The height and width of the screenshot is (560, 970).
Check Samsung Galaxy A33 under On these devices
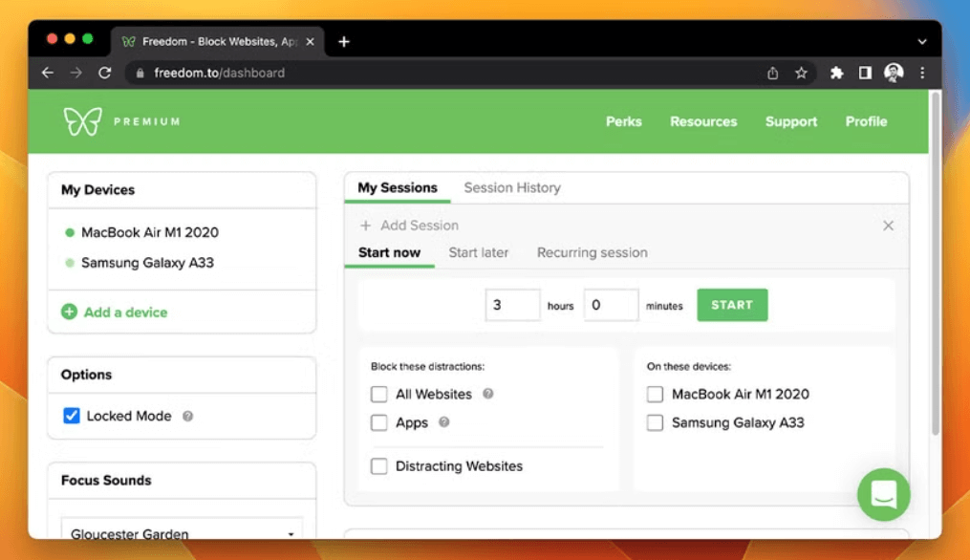pyautogui.click(x=655, y=422)
